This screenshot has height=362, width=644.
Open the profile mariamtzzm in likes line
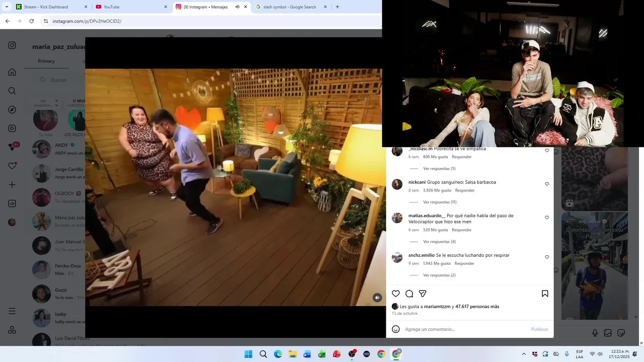click(x=437, y=307)
